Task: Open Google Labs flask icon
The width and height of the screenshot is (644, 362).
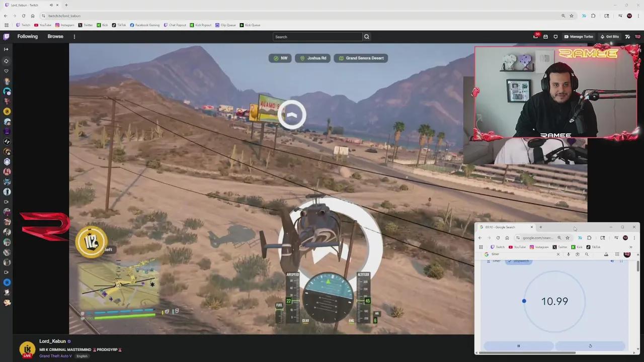Action: pyautogui.click(x=606, y=254)
